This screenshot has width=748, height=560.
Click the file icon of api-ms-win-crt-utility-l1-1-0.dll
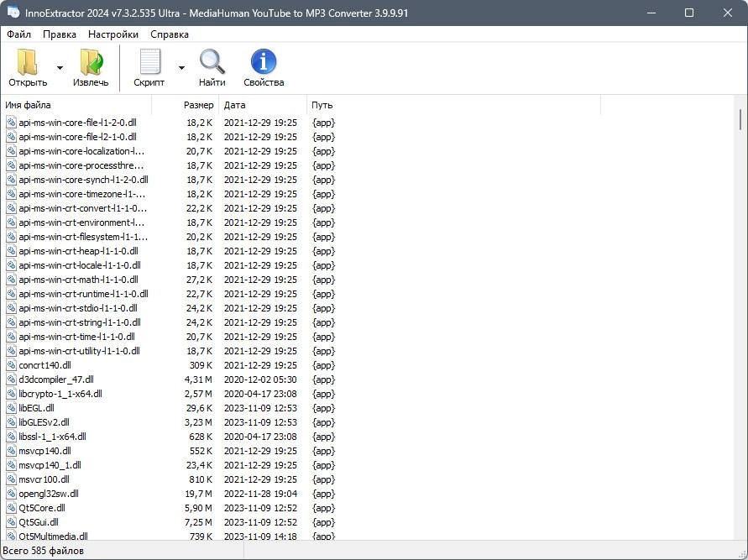coord(12,351)
